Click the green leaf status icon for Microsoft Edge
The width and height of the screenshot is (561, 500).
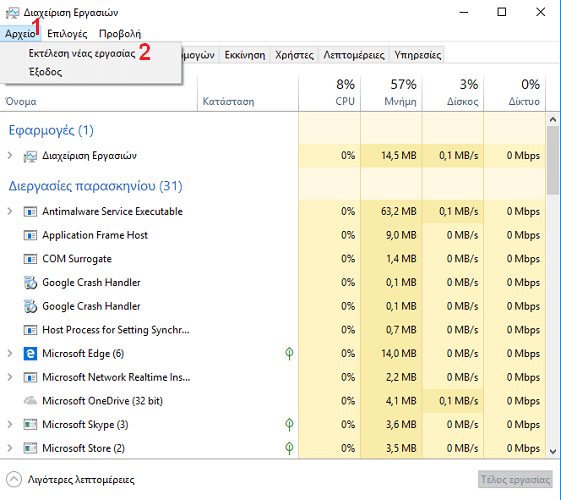coord(289,354)
